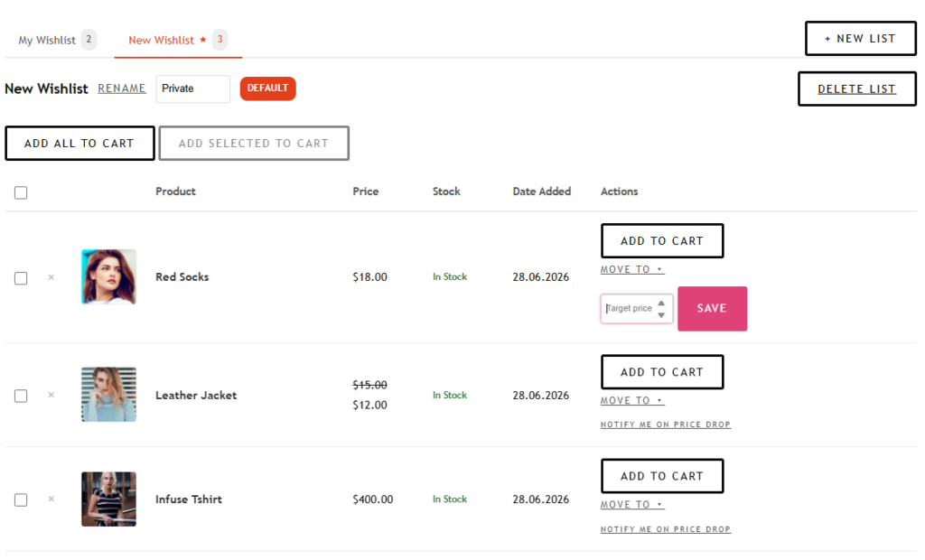
Task: Click the $12.00 sale price
Action: [x=369, y=406]
